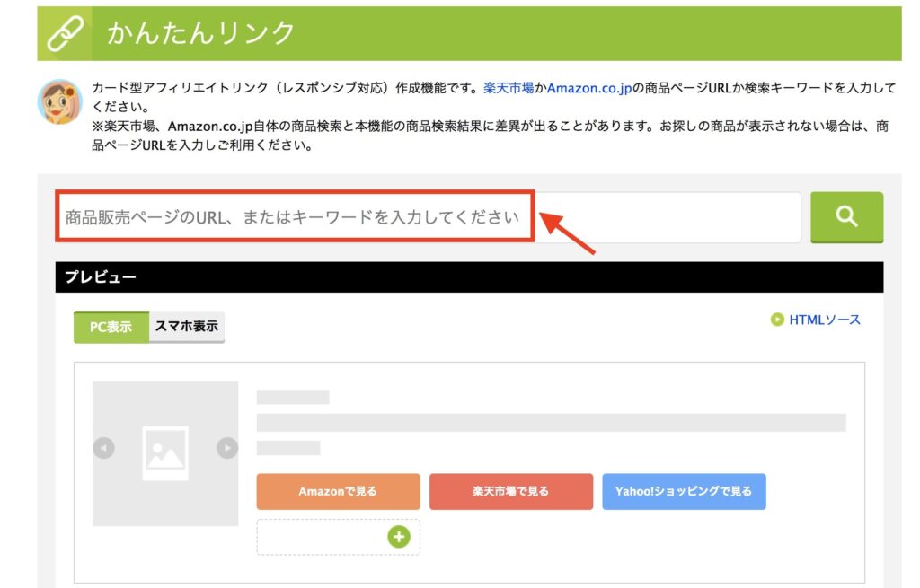920x588 pixels.
Task: Show previous product image arrow
Action: click(104, 449)
